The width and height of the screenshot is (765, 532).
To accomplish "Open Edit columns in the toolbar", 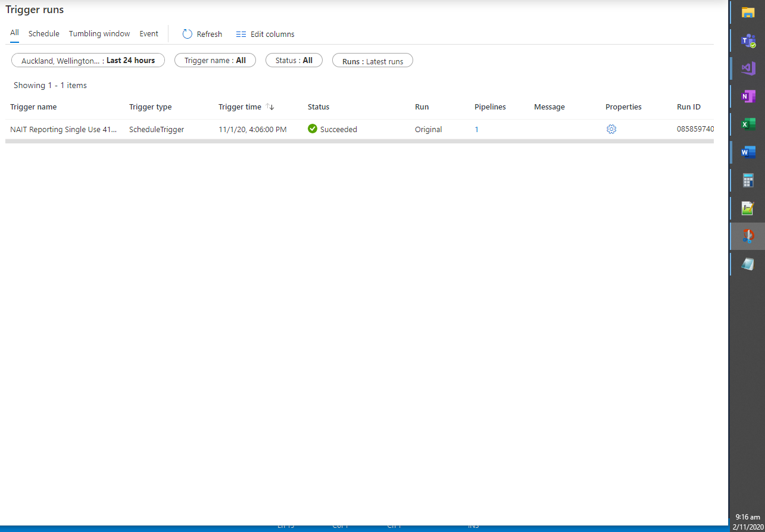I will (x=265, y=34).
